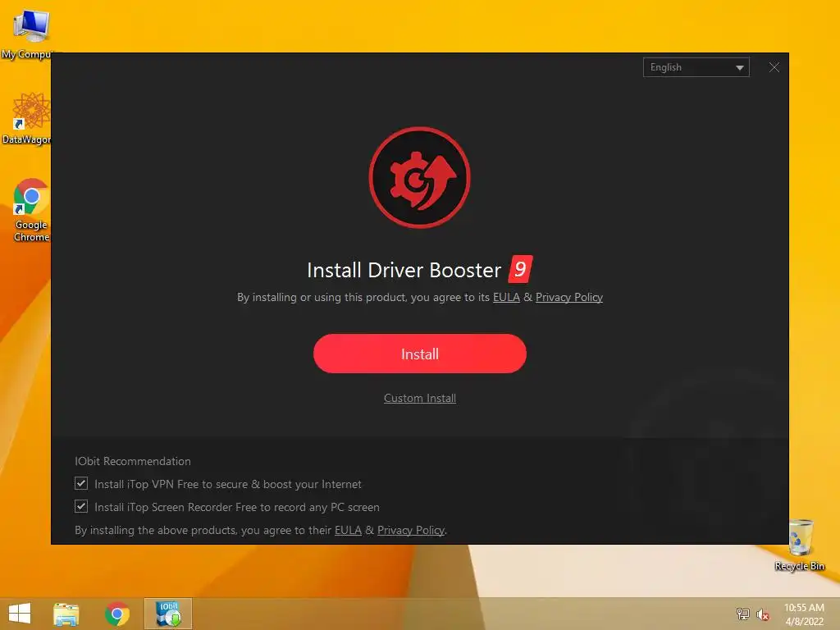Open Privacy Policy link in IObit Recommendation section

tap(411, 531)
